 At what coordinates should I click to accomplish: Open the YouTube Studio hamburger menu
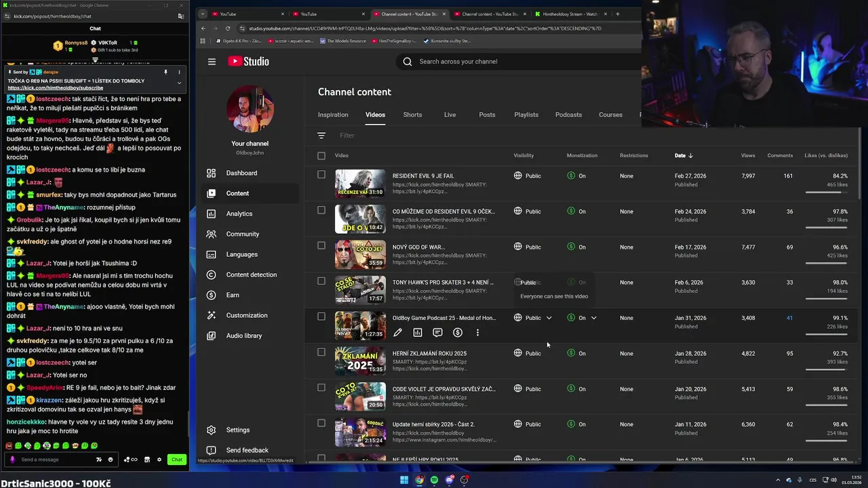point(212,62)
